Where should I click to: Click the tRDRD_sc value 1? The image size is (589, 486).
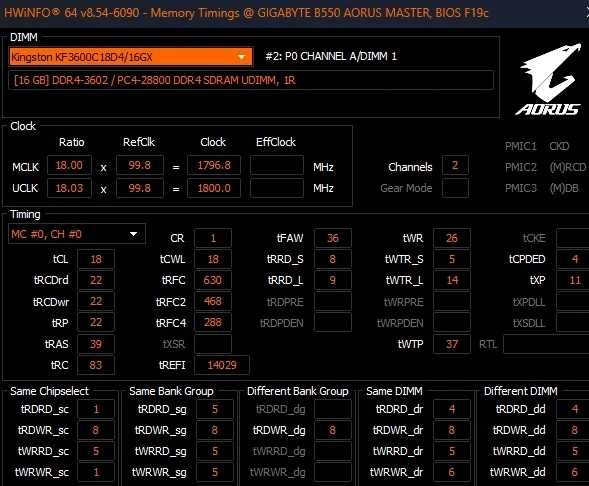pyautogui.click(x=96, y=409)
